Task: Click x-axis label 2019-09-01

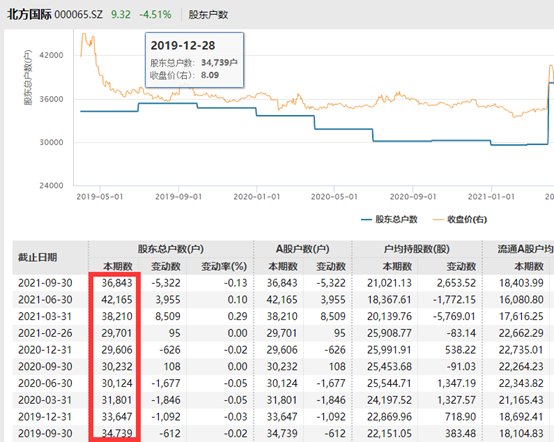Action: coord(178,196)
